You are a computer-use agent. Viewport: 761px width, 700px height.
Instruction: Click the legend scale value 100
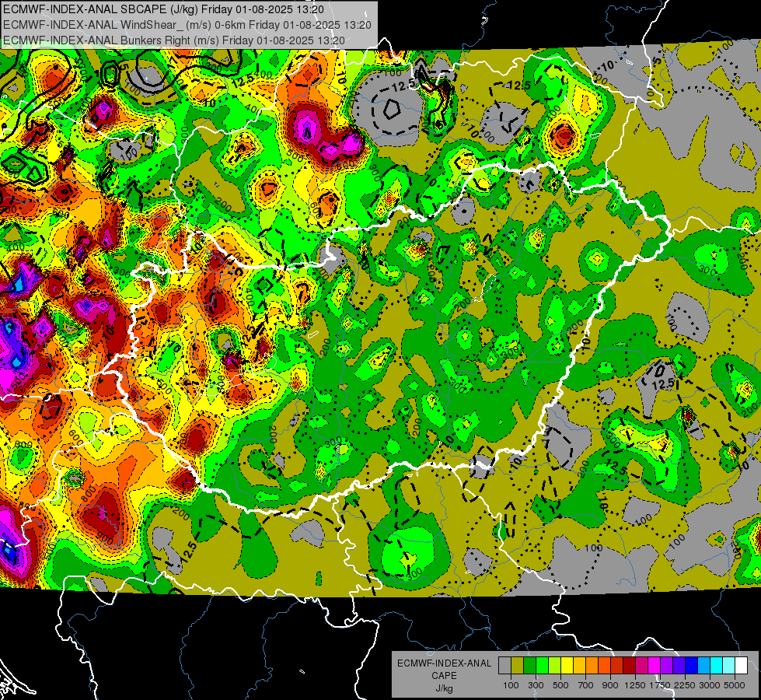point(511,685)
